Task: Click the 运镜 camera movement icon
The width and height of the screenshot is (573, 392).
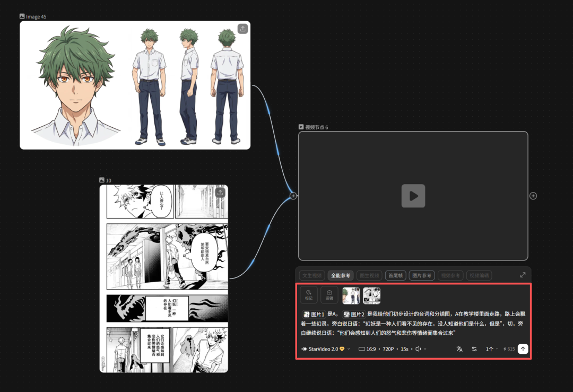Action: pyautogui.click(x=329, y=295)
